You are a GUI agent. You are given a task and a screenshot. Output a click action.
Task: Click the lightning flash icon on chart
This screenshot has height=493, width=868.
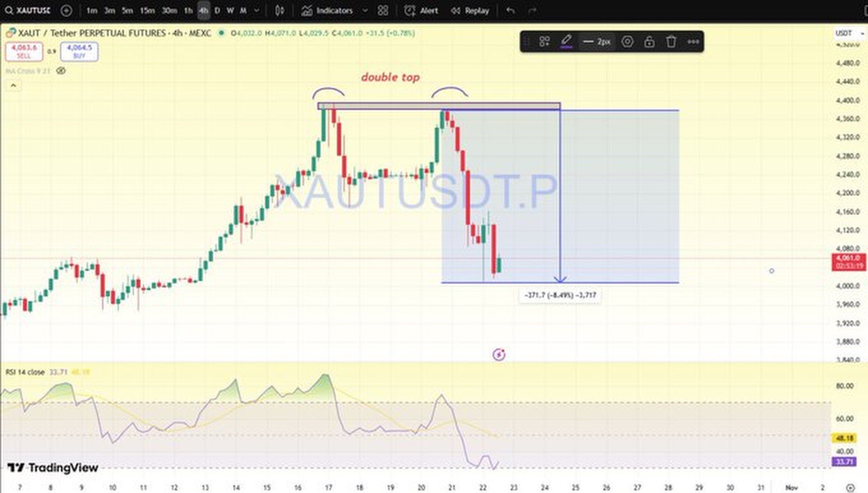coord(499,354)
